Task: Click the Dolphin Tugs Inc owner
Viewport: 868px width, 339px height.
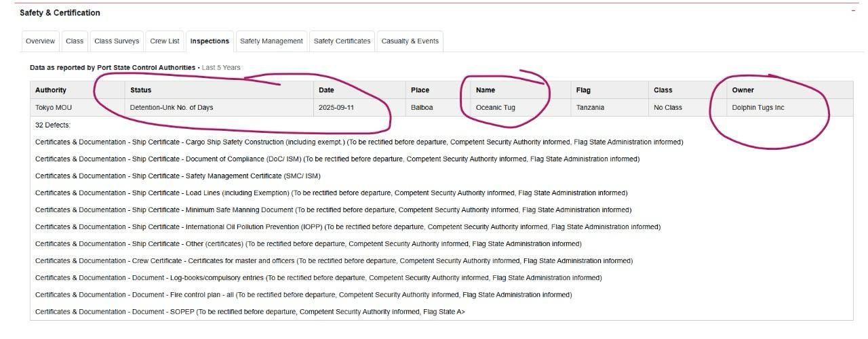Action: pyautogui.click(x=757, y=108)
